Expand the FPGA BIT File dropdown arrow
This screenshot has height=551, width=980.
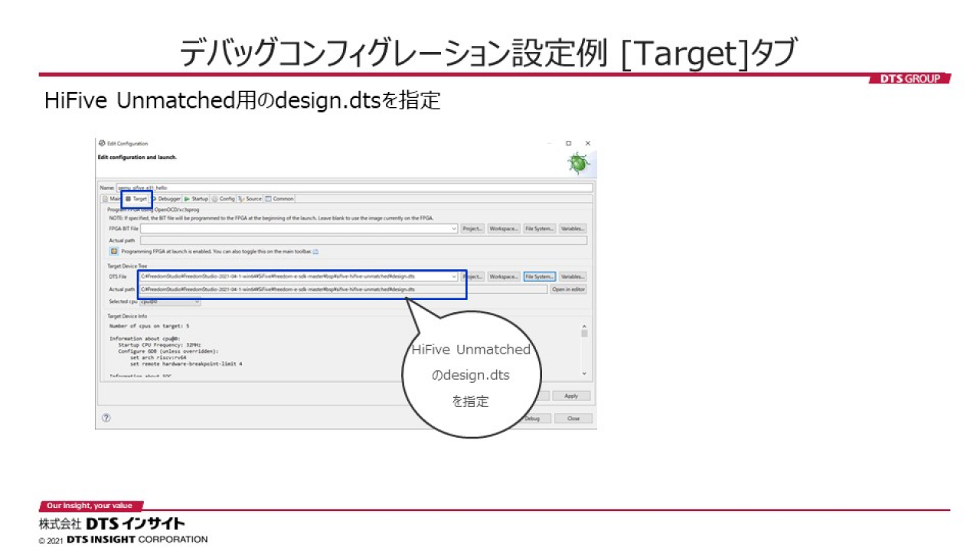pyautogui.click(x=455, y=228)
